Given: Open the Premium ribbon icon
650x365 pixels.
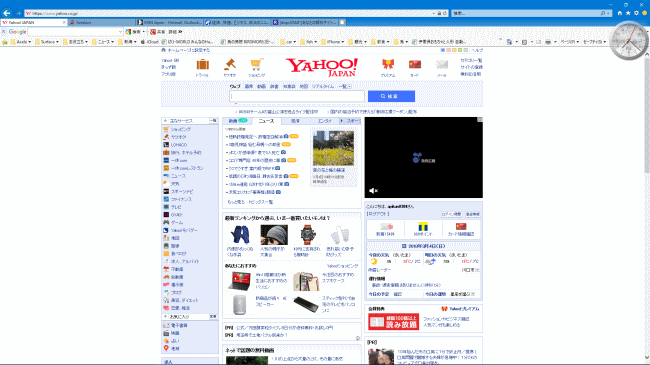Looking at the screenshot, I should coord(388,64).
